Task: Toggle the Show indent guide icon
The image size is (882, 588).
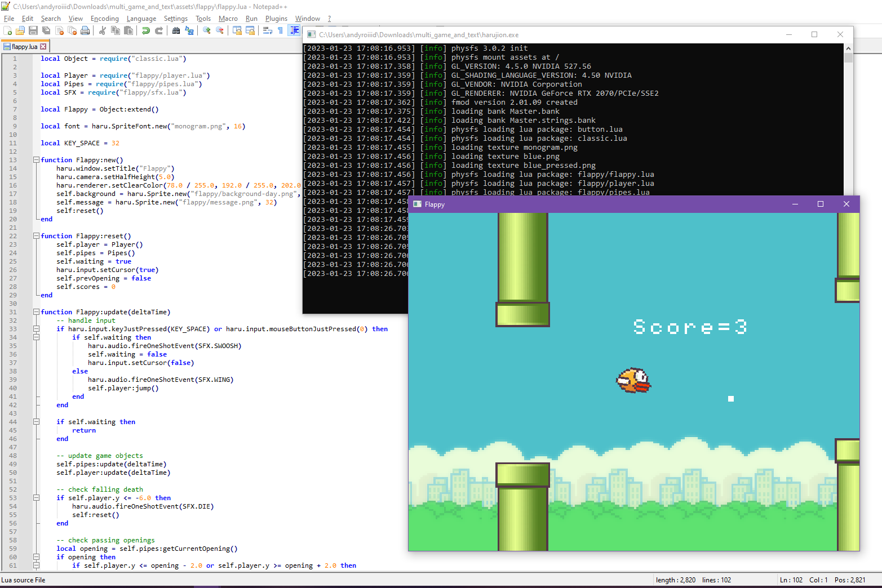Action: [294, 30]
